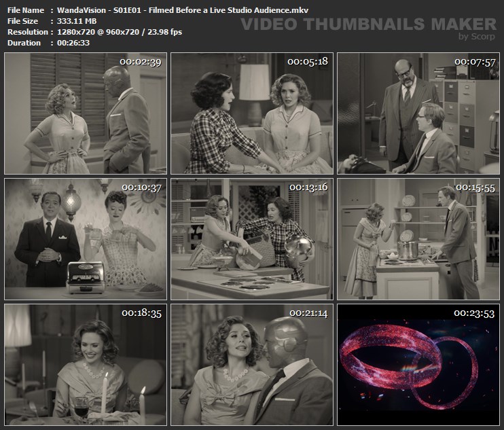Viewport: 504px width, 430px height.
Task: Click the red rings thumbnail at 00:23:53
Action: tap(418, 365)
